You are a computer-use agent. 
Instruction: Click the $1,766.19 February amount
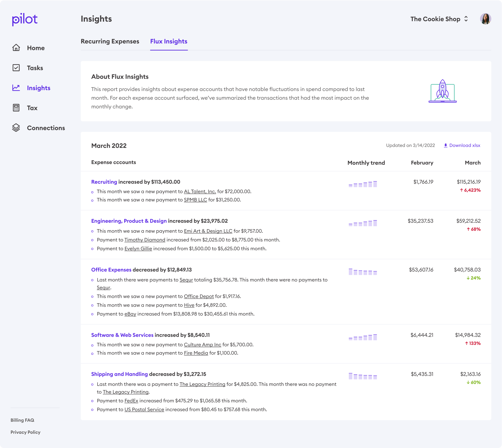tap(423, 182)
